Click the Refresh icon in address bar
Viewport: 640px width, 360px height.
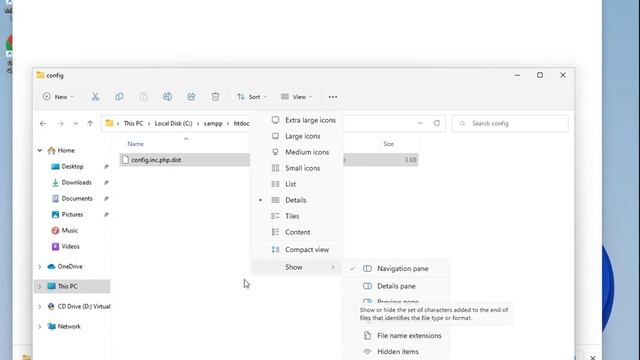point(437,123)
